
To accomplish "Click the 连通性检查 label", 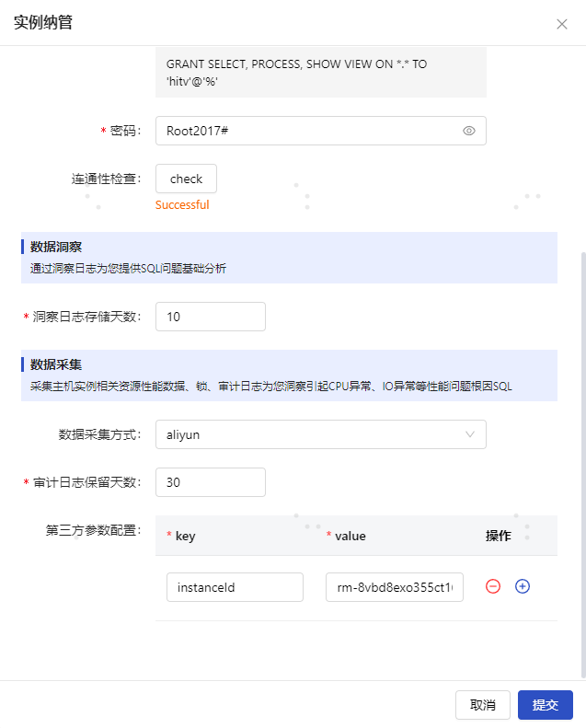I will click(106, 179).
